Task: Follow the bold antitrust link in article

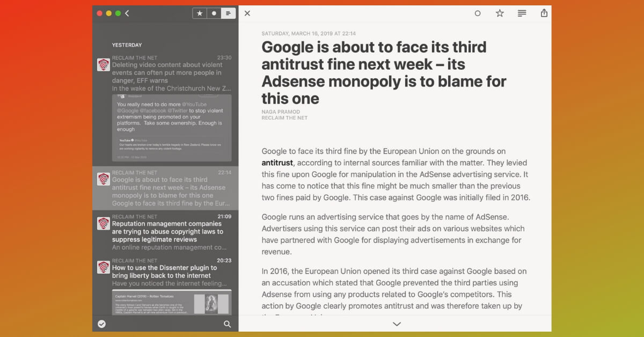Action: [x=277, y=163]
